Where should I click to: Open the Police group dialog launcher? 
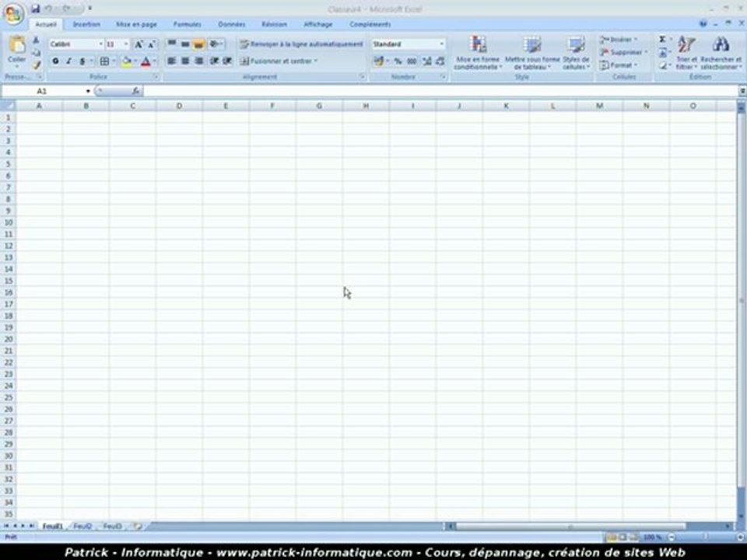156,77
